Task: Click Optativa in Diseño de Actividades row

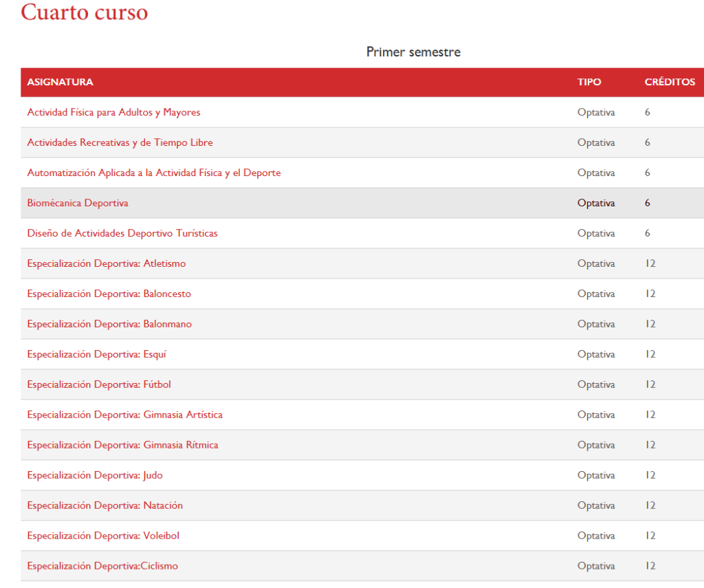Action: tap(596, 233)
